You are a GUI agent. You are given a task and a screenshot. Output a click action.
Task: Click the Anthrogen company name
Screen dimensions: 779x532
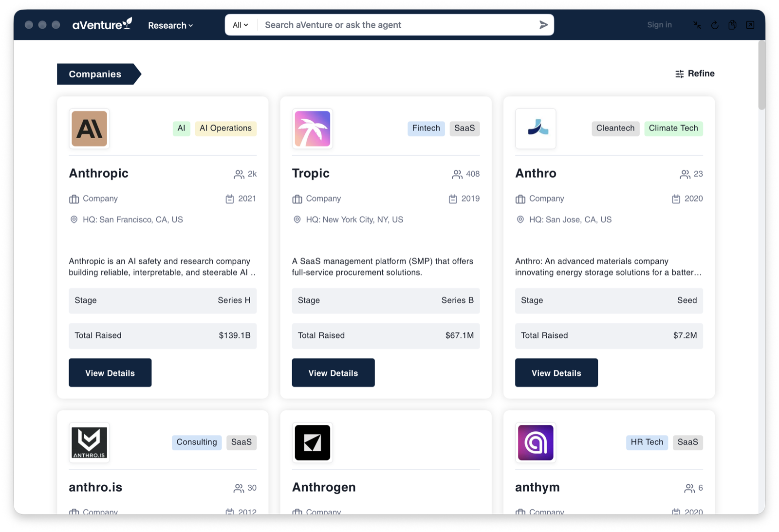coord(324,487)
